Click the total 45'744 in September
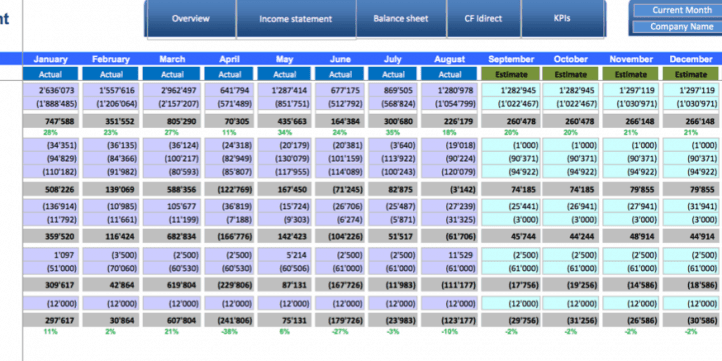The image size is (722, 361). click(511, 237)
